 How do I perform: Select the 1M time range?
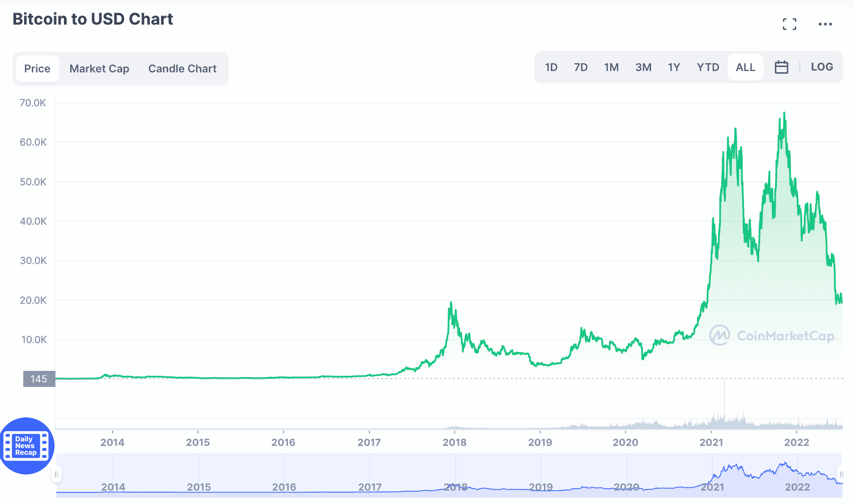tap(611, 67)
